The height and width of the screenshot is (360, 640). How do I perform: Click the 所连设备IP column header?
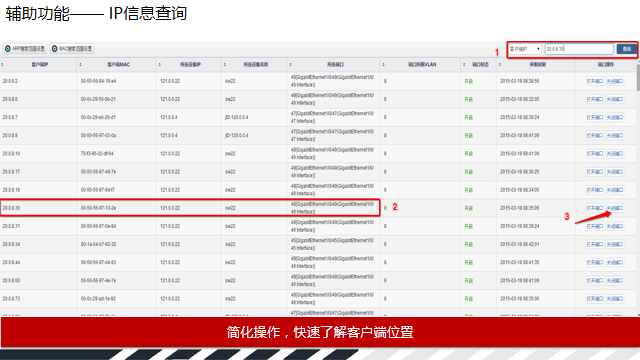click(x=190, y=64)
